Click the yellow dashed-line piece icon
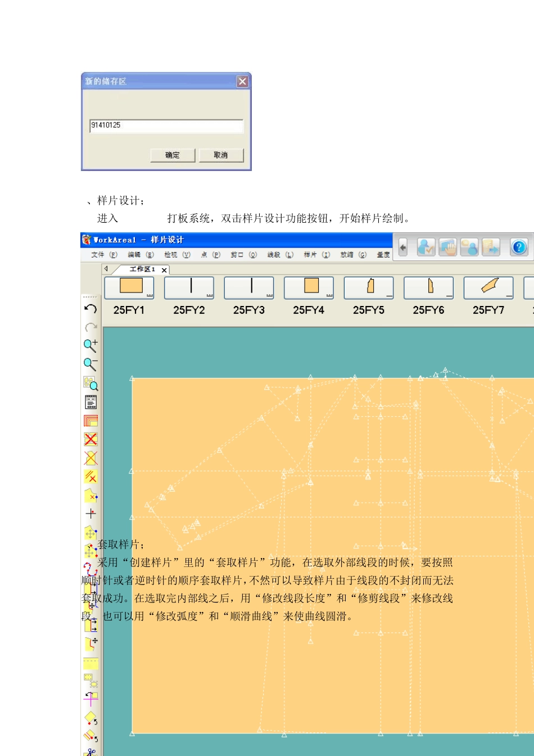Viewport: 534px width, 756px height. click(x=91, y=663)
